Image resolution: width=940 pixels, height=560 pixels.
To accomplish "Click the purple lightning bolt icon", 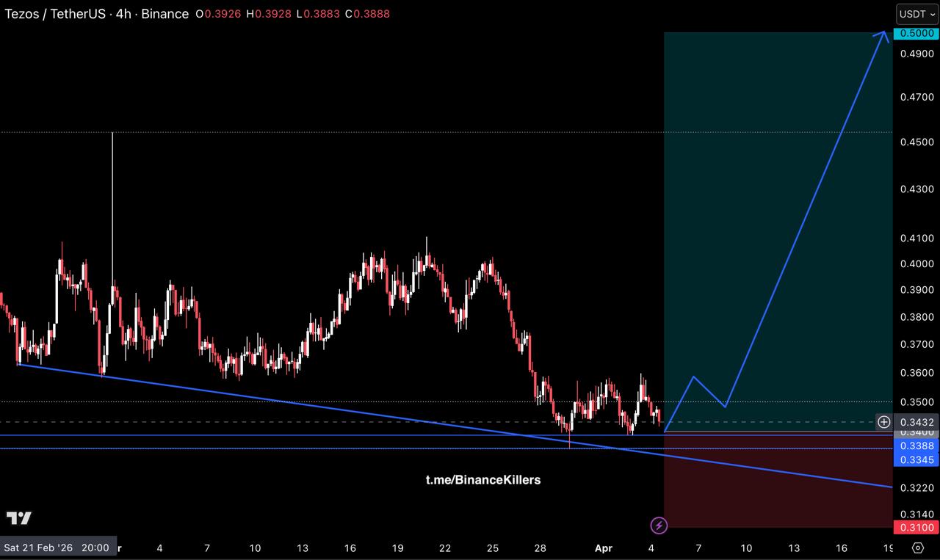I will click(659, 525).
